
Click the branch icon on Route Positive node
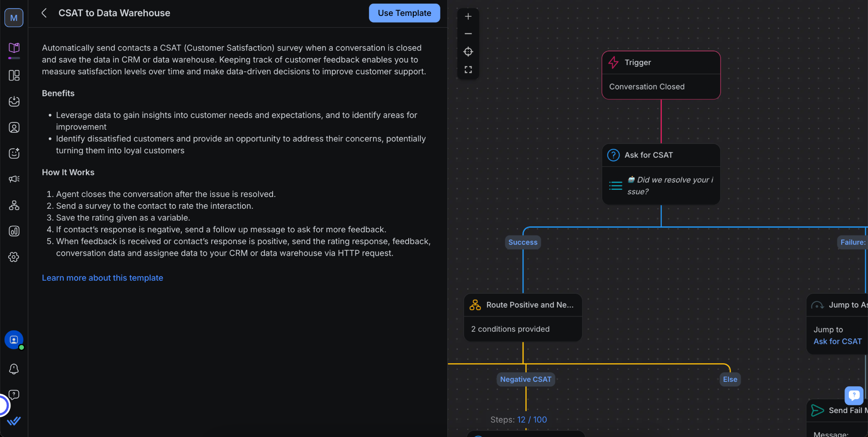click(x=475, y=305)
